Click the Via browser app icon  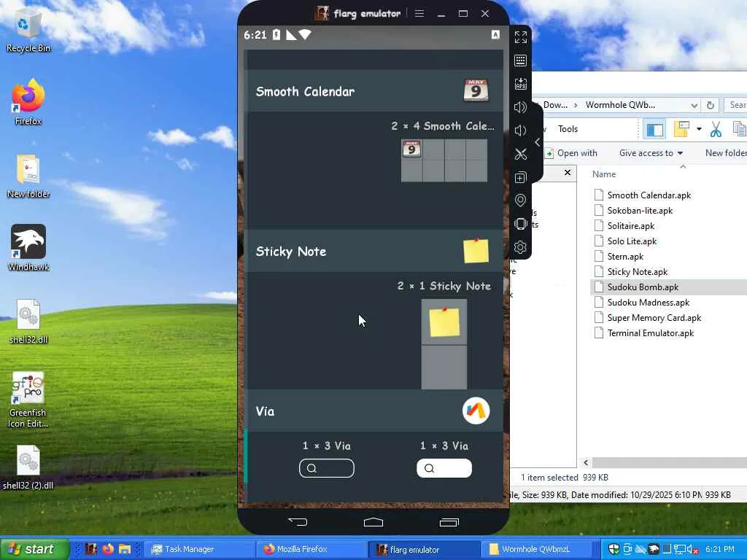pos(476,411)
